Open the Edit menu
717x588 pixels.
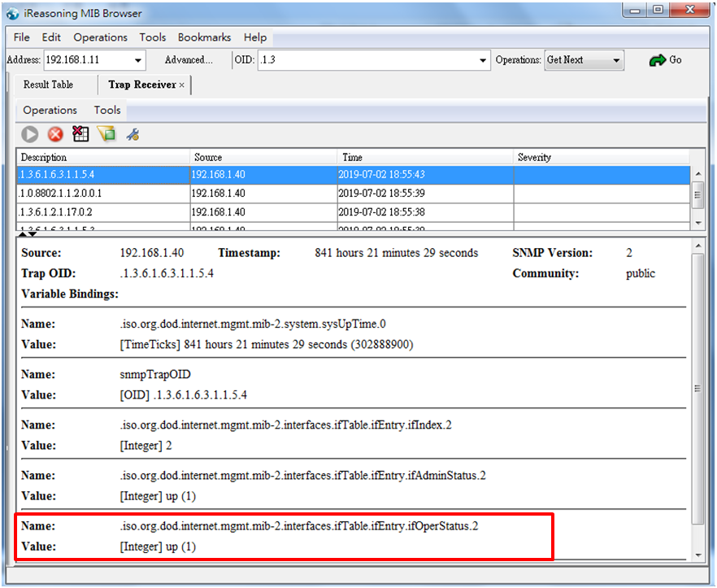[x=51, y=37]
